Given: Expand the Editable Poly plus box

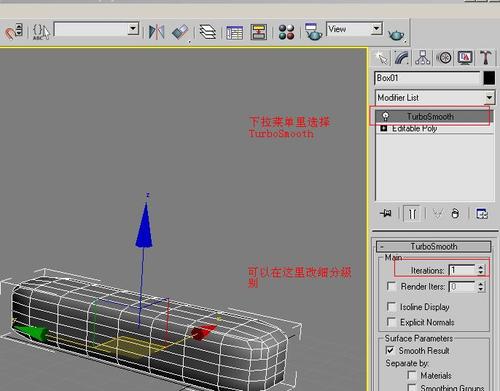Looking at the screenshot, I should click(384, 128).
